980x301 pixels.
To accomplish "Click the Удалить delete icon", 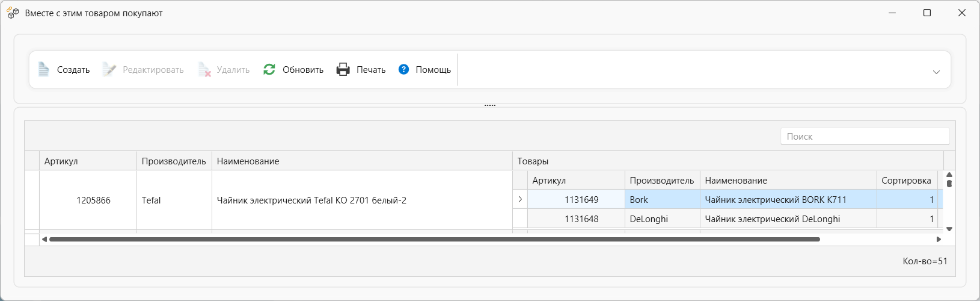I will pos(204,70).
